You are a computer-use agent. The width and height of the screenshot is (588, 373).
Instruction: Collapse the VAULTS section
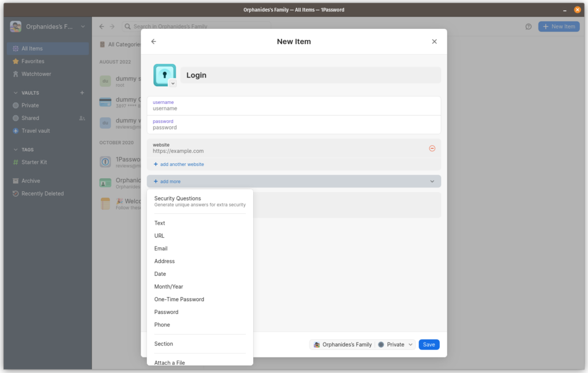16,93
